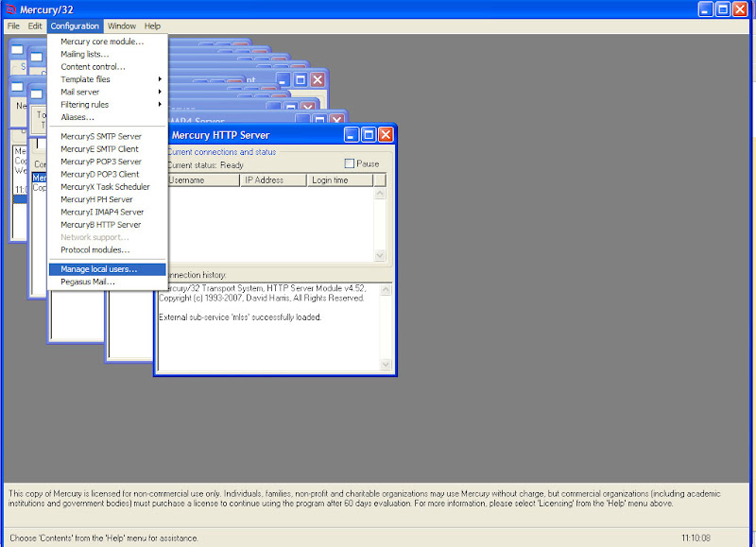Select Pegasus Mail menu entry
The height and width of the screenshot is (547, 756).
pyautogui.click(x=107, y=282)
